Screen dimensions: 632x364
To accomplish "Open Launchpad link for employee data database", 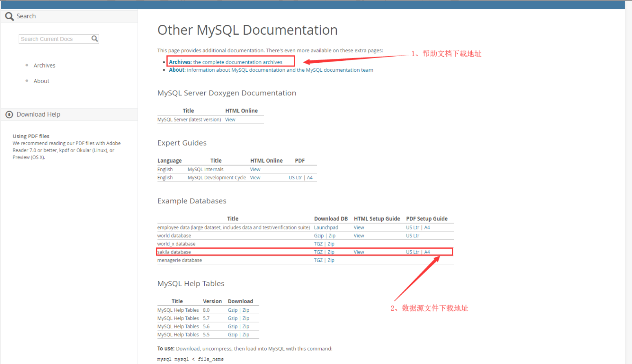I will pyautogui.click(x=326, y=227).
